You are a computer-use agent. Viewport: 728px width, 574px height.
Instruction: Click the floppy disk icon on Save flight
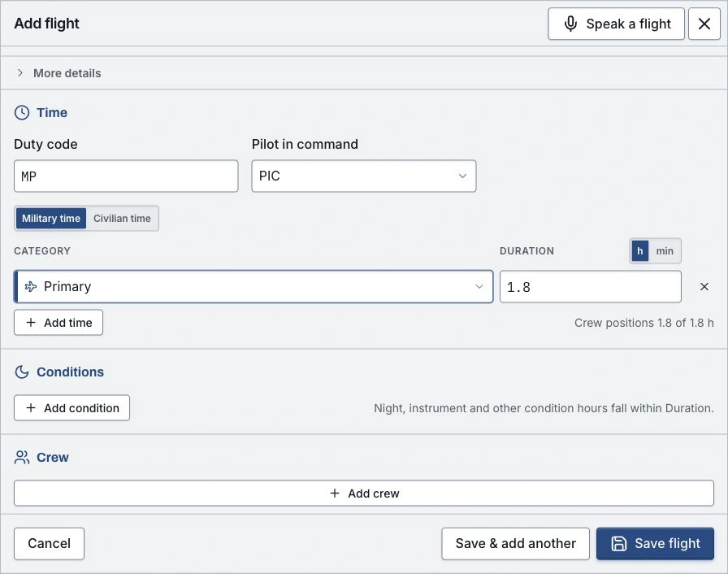click(x=619, y=543)
